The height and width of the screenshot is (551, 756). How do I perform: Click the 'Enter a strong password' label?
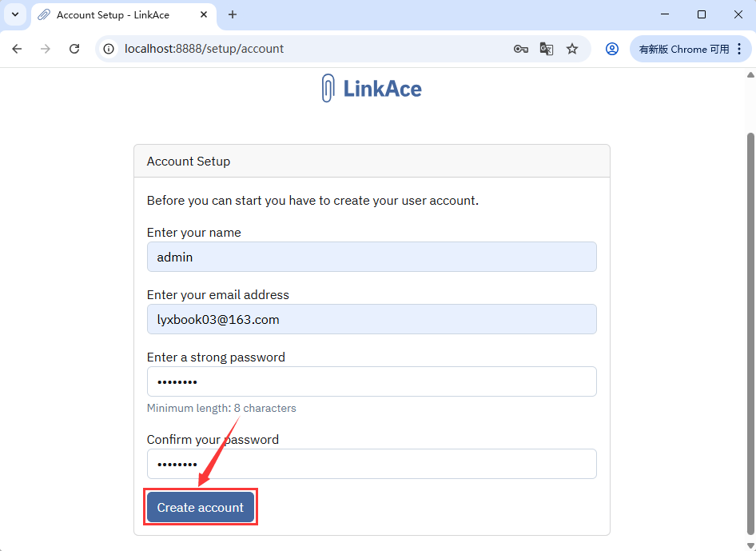coord(216,357)
